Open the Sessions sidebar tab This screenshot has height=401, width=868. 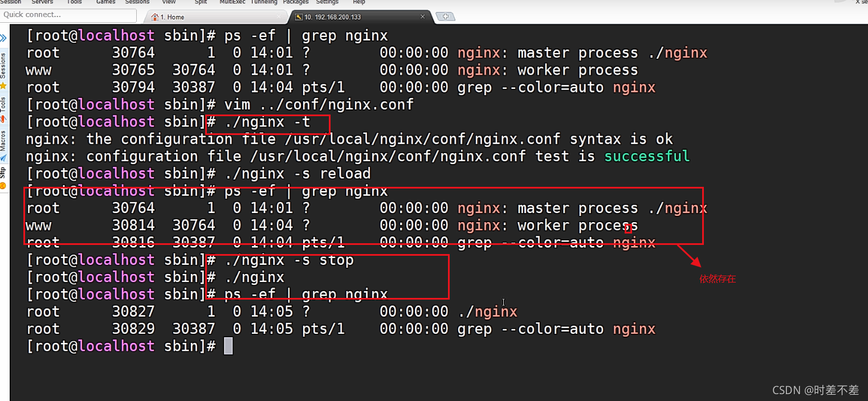point(3,71)
